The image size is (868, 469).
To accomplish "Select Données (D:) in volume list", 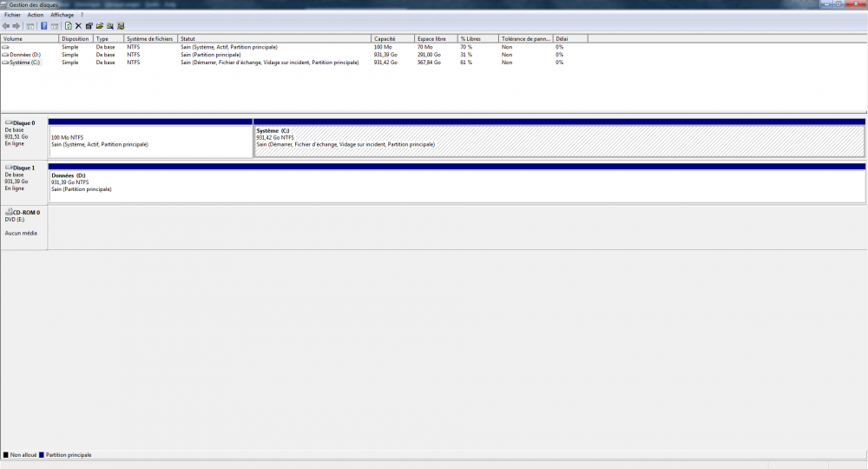I will click(x=25, y=55).
